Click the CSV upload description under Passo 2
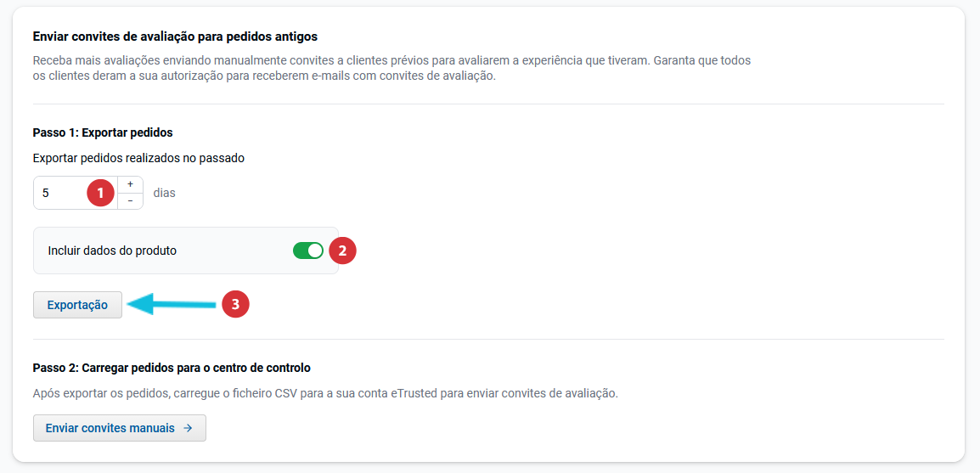 coord(325,393)
